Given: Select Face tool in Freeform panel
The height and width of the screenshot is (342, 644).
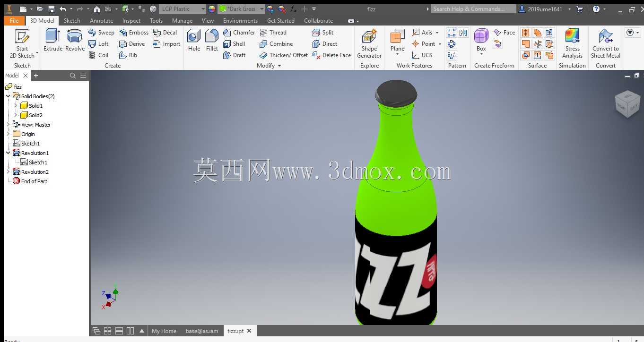Looking at the screenshot, I should coord(504,33).
